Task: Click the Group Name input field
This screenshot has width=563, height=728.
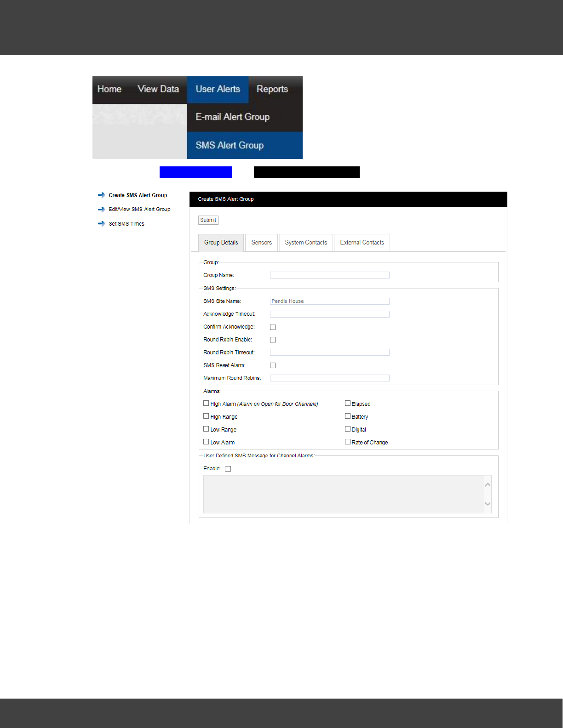Action: point(330,275)
